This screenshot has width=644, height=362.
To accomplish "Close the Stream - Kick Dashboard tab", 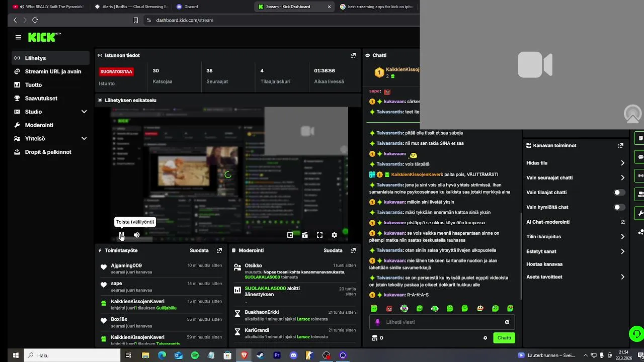I will [330, 7].
